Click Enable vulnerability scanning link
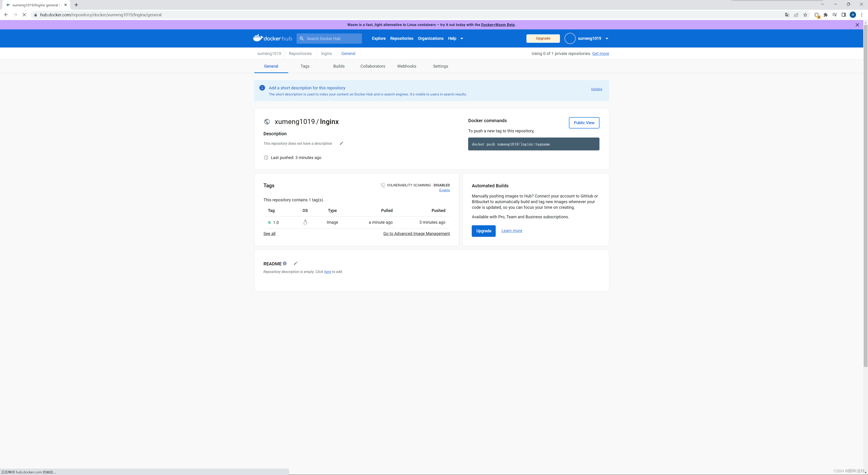868x475 pixels. (x=444, y=190)
